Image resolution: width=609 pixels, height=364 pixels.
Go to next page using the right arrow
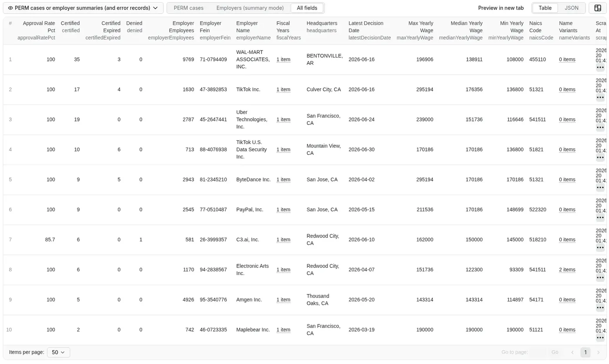point(599,352)
